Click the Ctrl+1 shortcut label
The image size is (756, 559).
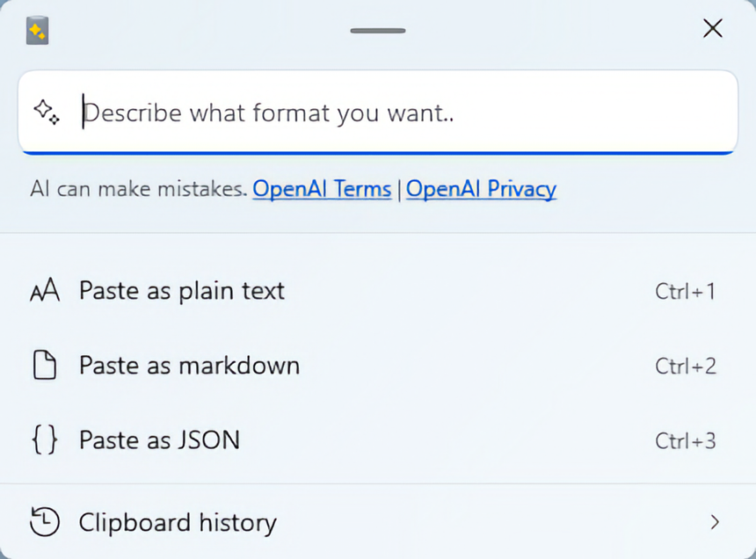click(x=686, y=292)
